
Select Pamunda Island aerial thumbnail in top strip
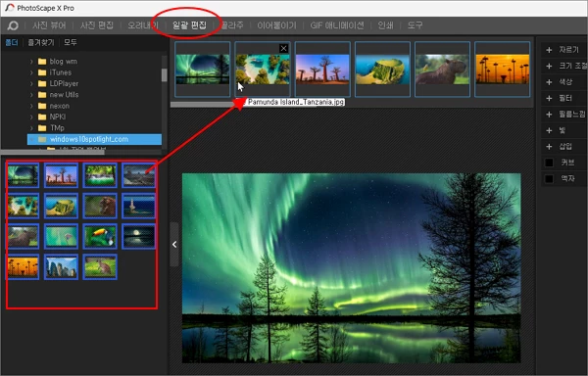click(x=263, y=70)
